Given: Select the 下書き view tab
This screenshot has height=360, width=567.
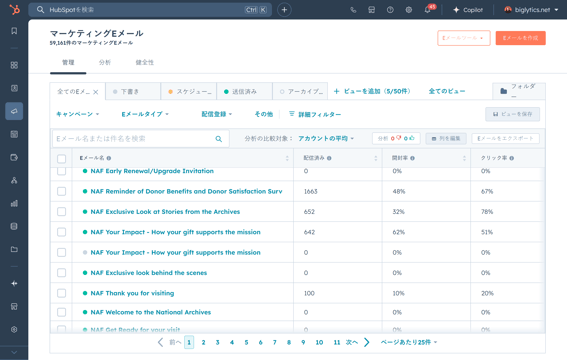Looking at the screenshot, I should (133, 91).
